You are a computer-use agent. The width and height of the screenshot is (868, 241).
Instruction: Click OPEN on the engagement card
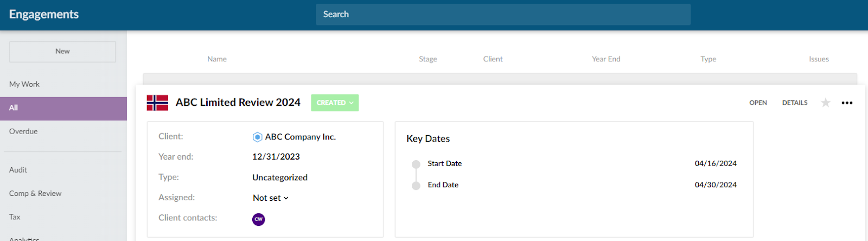tap(758, 103)
